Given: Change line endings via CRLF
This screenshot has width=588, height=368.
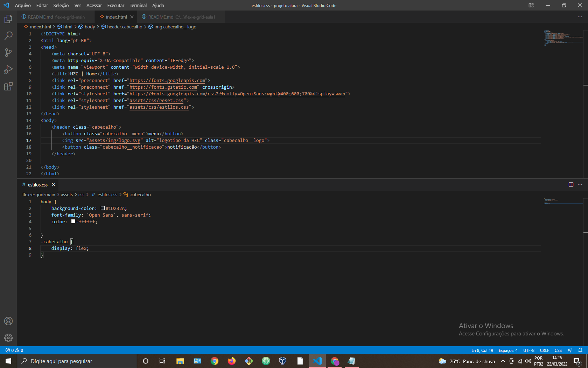Looking at the screenshot, I should (x=545, y=350).
